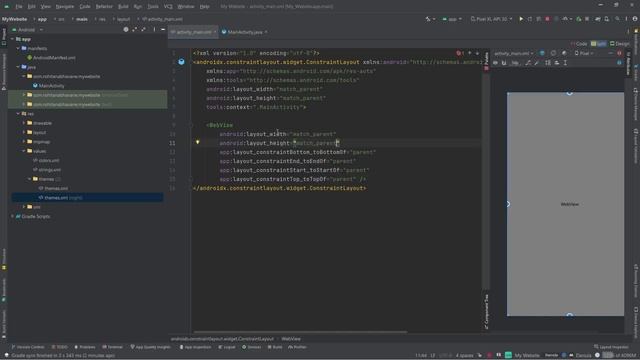Image resolution: width=640 pixels, height=360 pixels.
Task: Collapse the res folder
Action: 18,113
